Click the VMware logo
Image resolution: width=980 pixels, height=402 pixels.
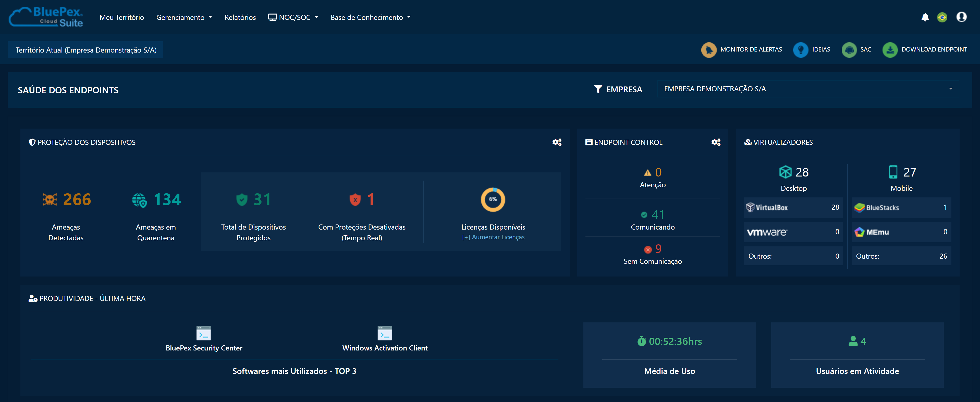coord(767,232)
